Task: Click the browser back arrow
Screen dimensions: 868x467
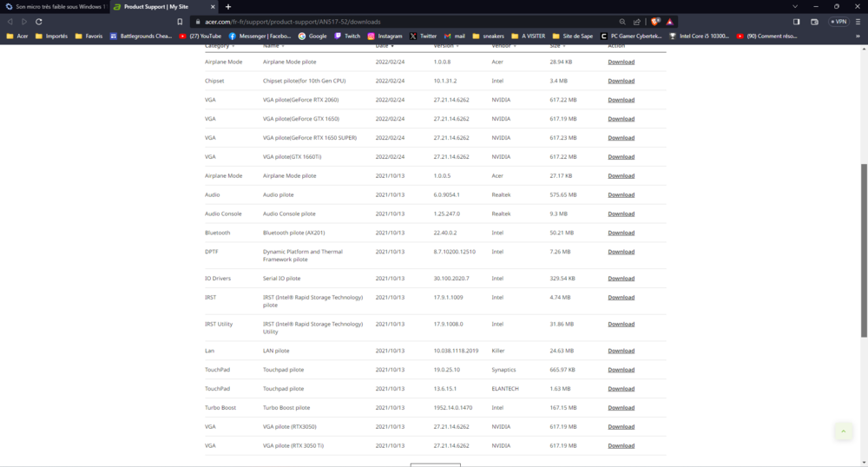Action: [10, 22]
